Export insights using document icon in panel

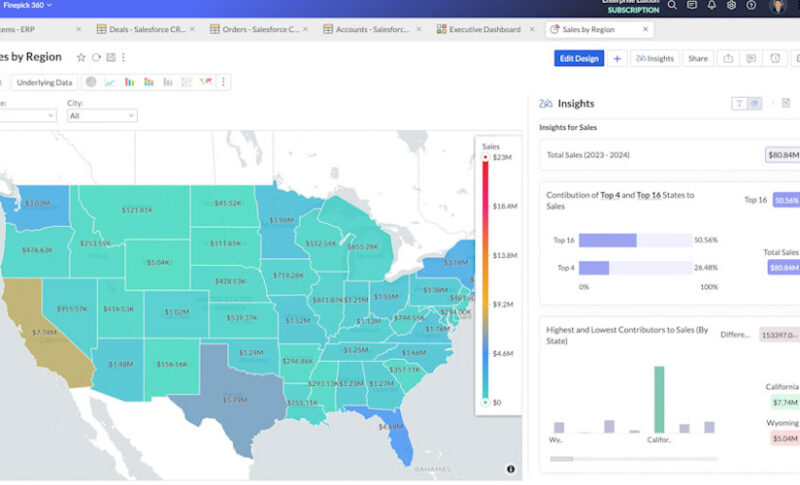[786, 103]
